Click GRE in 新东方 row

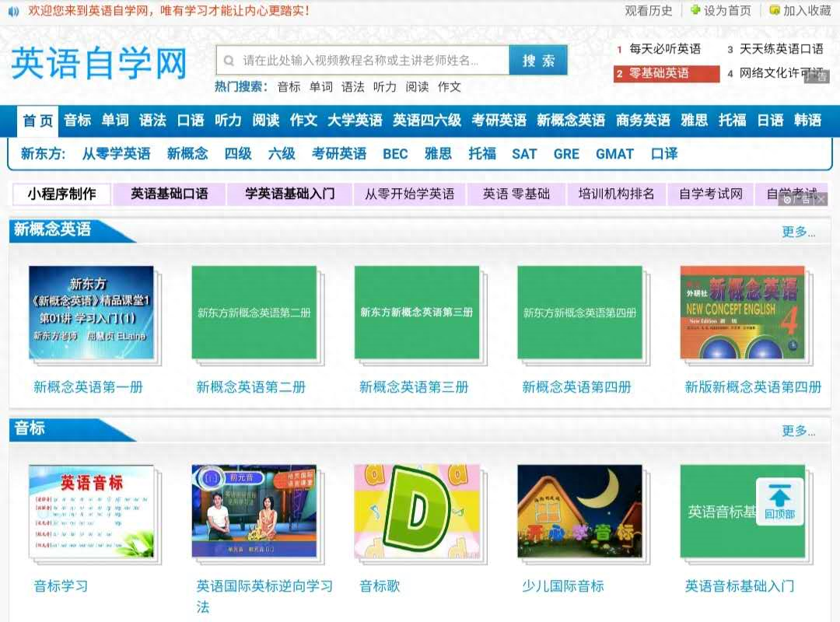click(x=566, y=154)
